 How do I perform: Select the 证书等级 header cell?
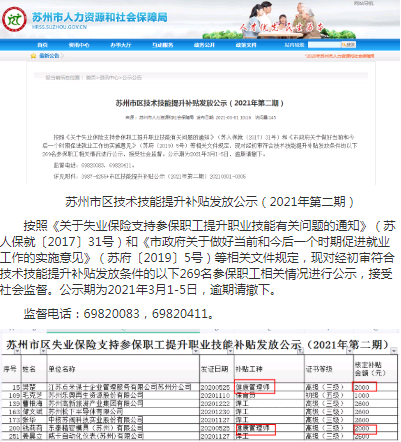tap(329, 369)
